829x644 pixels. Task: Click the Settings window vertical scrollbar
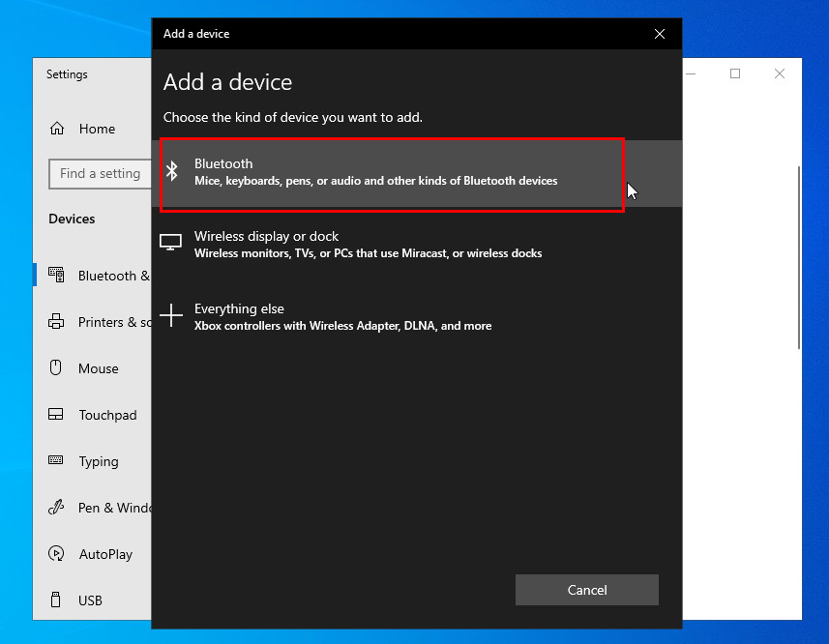click(799, 257)
